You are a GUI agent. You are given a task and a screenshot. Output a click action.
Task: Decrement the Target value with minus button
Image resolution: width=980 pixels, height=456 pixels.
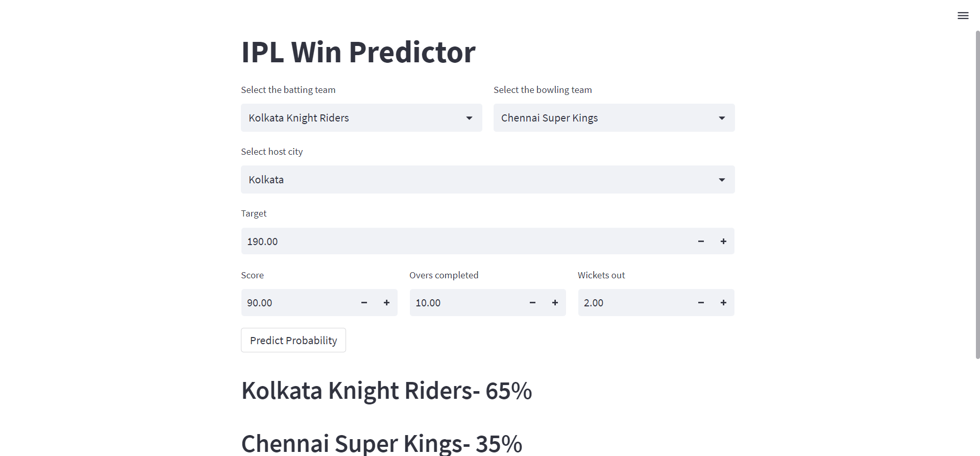[x=701, y=241]
